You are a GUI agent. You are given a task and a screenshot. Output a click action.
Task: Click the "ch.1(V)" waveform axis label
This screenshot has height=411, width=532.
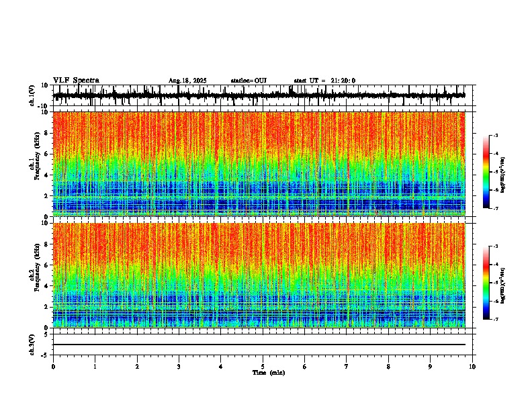[32, 95]
